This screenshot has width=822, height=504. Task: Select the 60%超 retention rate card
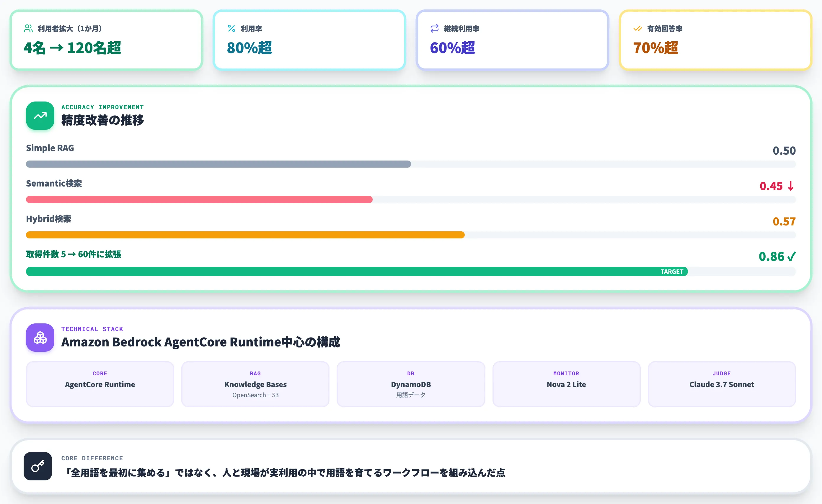pyautogui.click(x=512, y=40)
